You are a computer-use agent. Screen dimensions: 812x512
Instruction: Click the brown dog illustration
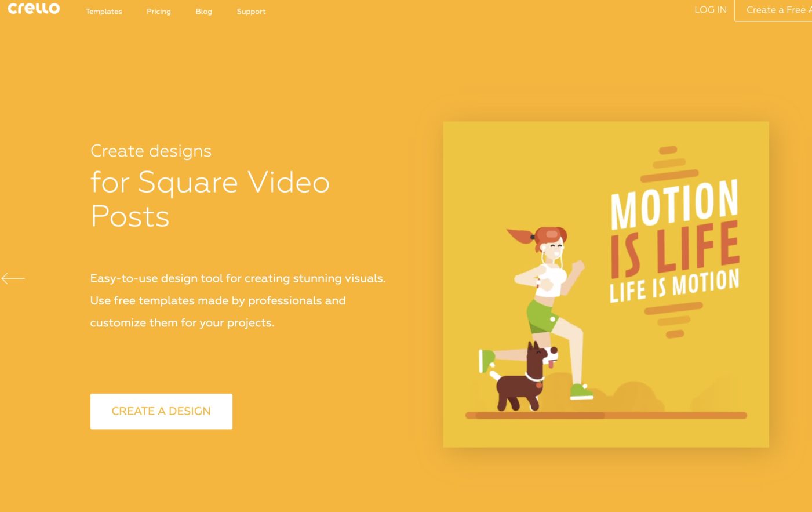coord(525,380)
